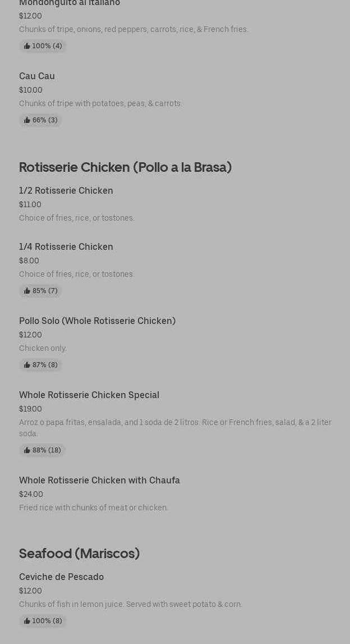
Task: Click thumbs-up icon on Mondonguito al Italiano rating
Action: point(27,46)
